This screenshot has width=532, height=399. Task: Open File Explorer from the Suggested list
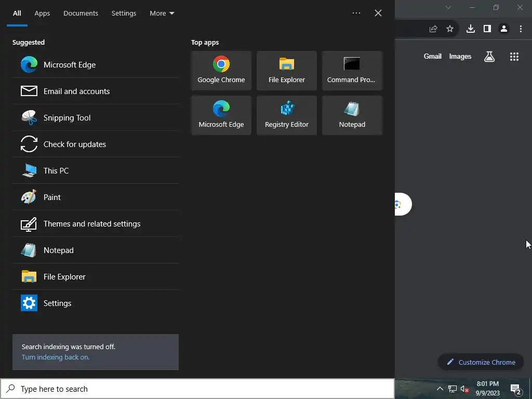pyautogui.click(x=96, y=276)
